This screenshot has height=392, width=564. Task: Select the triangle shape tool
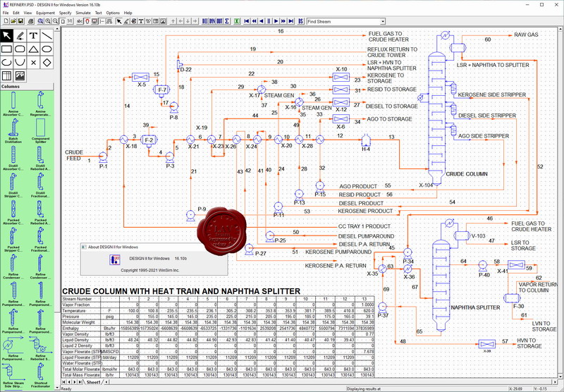click(x=33, y=49)
